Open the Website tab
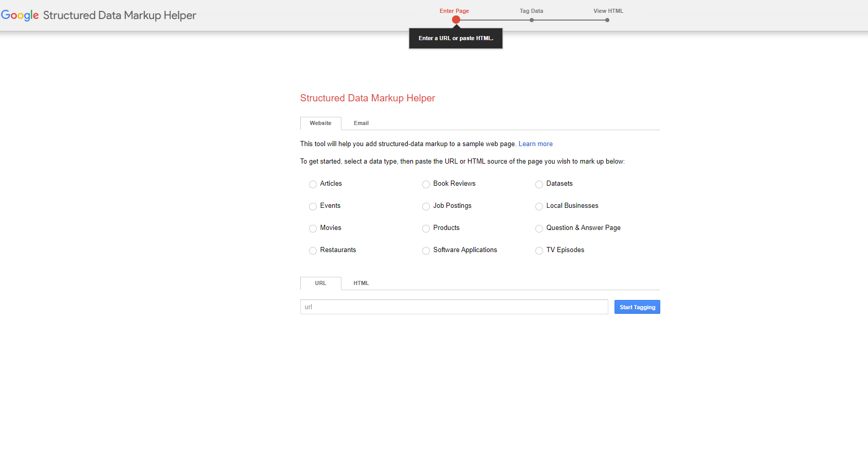The height and width of the screenshot is (462, 868). [320, 123]
